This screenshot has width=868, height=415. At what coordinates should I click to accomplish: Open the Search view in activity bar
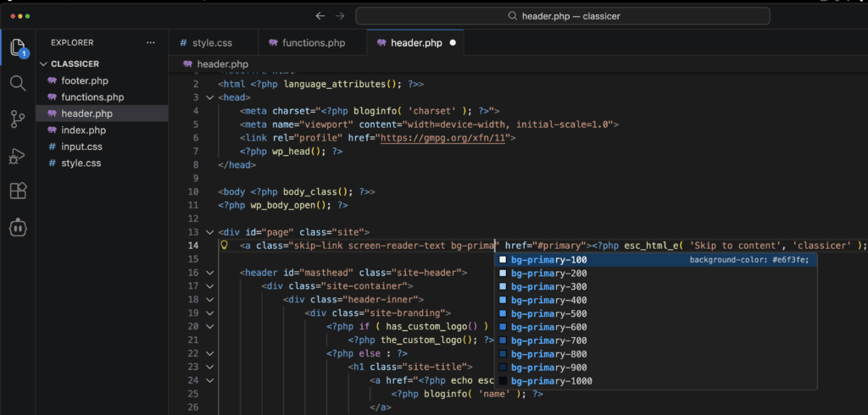(18, 84)
